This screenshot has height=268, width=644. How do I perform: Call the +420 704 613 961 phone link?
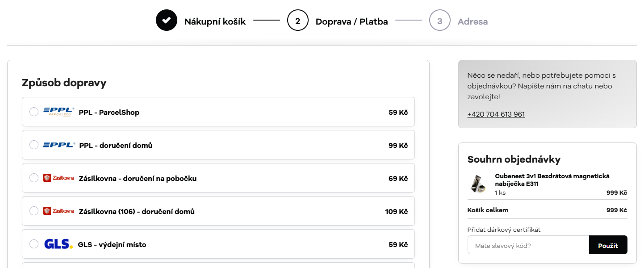[496, 114]
